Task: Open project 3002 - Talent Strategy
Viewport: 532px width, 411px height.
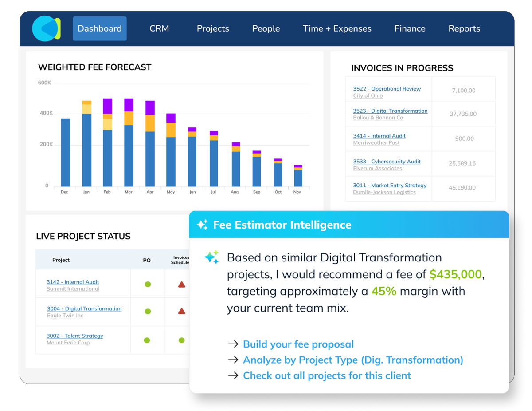Action: coord(75,336)
